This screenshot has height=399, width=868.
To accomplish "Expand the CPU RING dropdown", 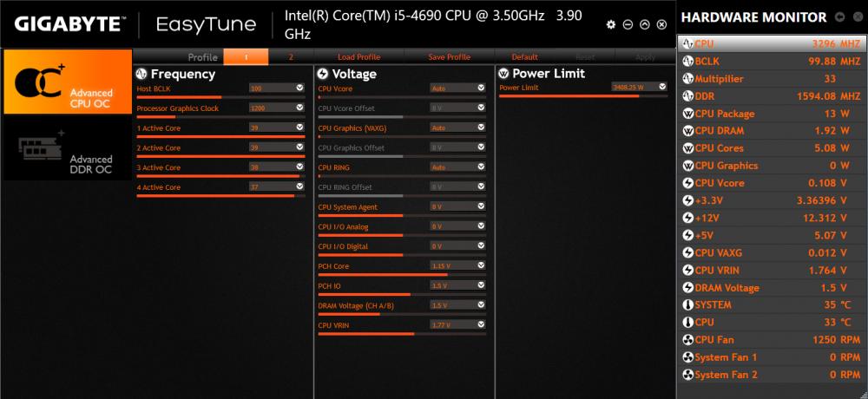I will 481,167.
